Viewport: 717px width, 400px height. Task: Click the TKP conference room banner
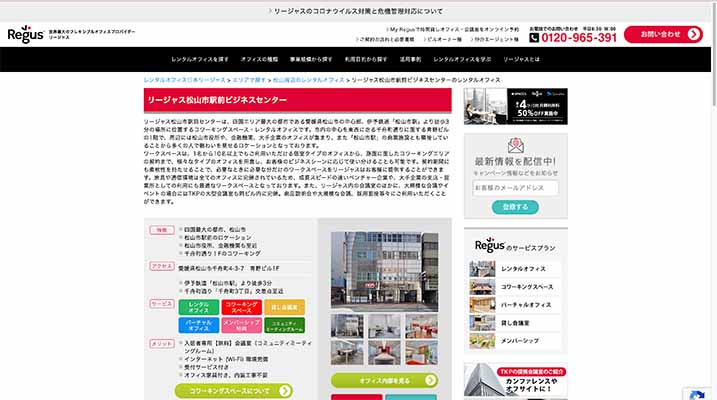(x=516, y=380)
